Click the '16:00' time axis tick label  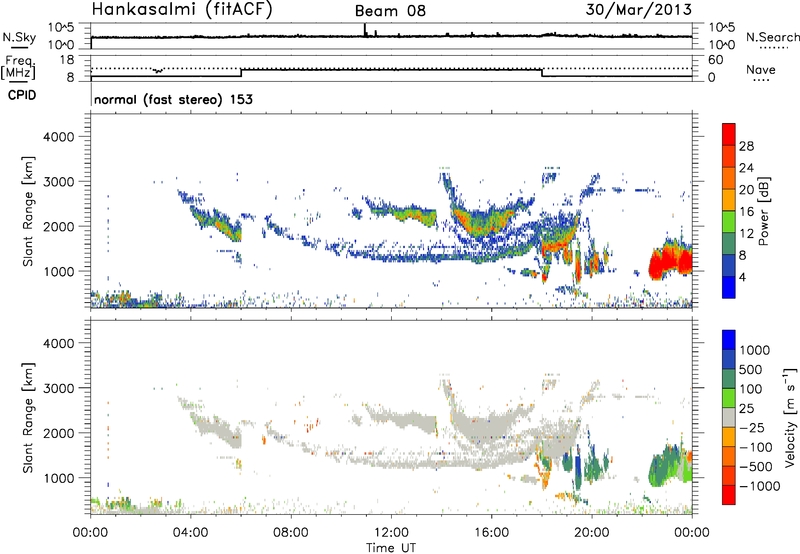[x=491, y=533]
